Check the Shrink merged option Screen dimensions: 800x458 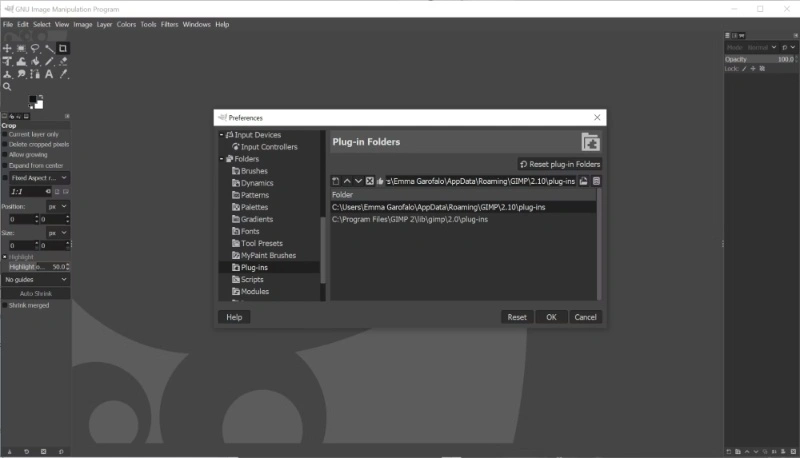coord(5,306)
